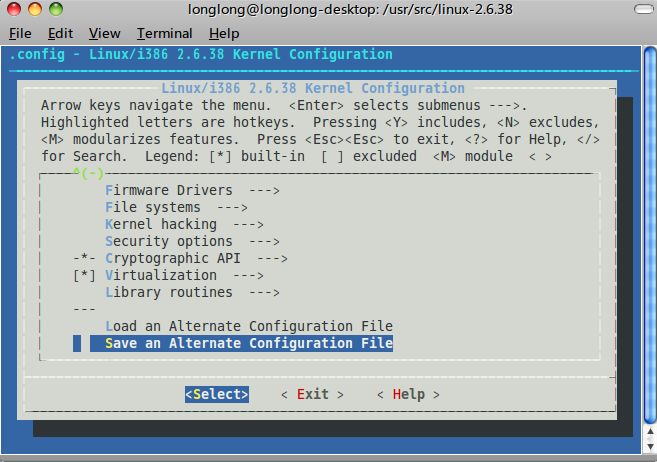Select Firmware Drivers submenu entry

tap(192, 191)
